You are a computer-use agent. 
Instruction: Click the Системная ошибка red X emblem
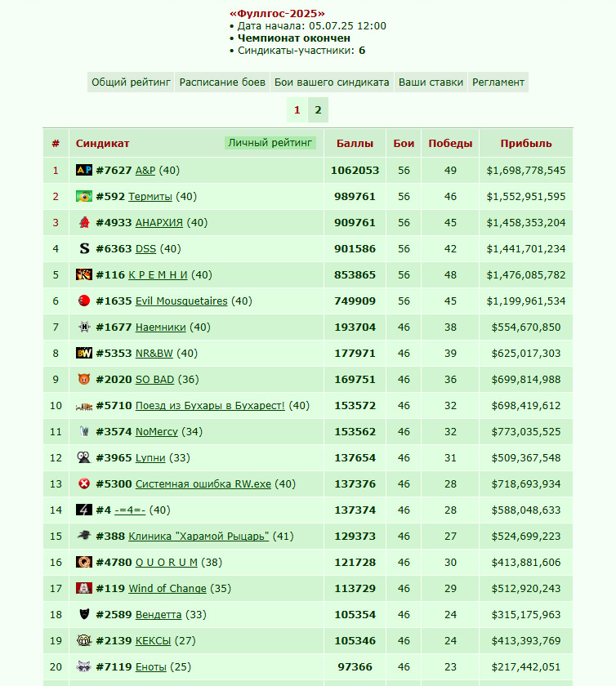click(83, 483)
